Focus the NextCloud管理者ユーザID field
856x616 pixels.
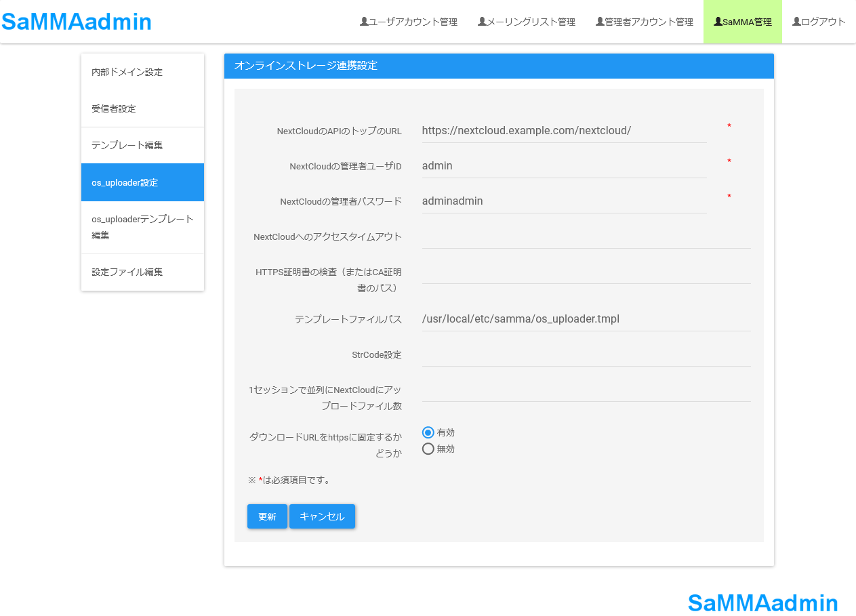pyautogui.click(x=564, y=165)
